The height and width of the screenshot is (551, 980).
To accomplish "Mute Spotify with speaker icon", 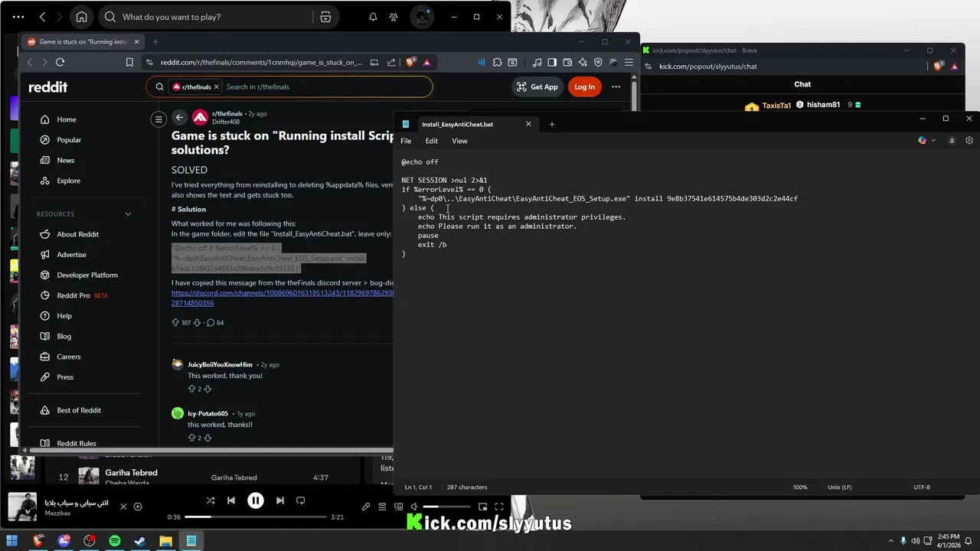I will [414, 507].
